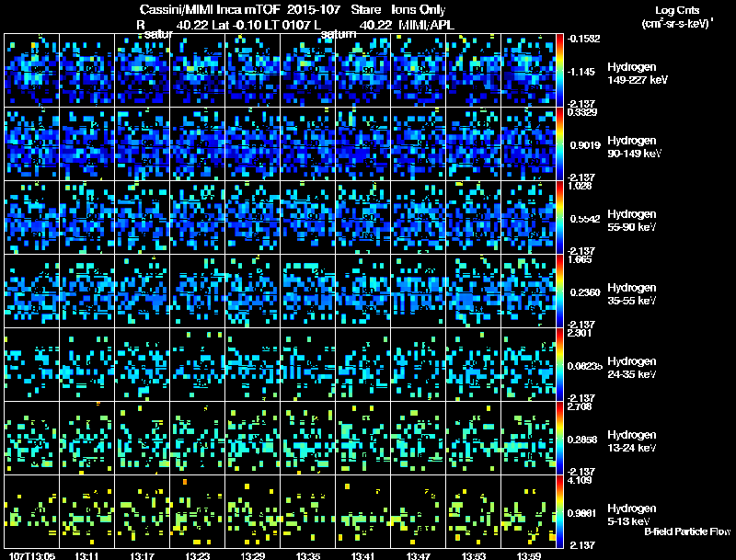Click the Cassini/MIMI Inca mTOF title text
This screenshot has height=560, width=736.
coord(210,9)
